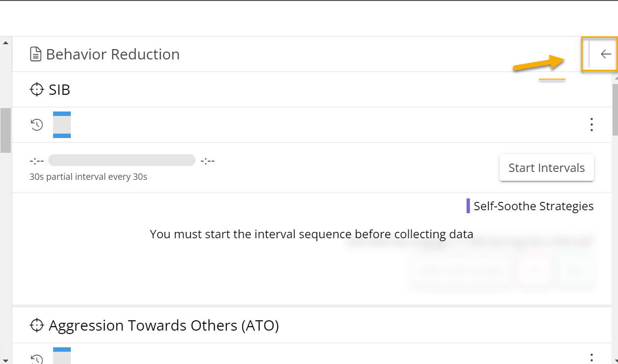Select the SIB section heading
This screenshot has height=364, width=618.
(x=59, y=89)
